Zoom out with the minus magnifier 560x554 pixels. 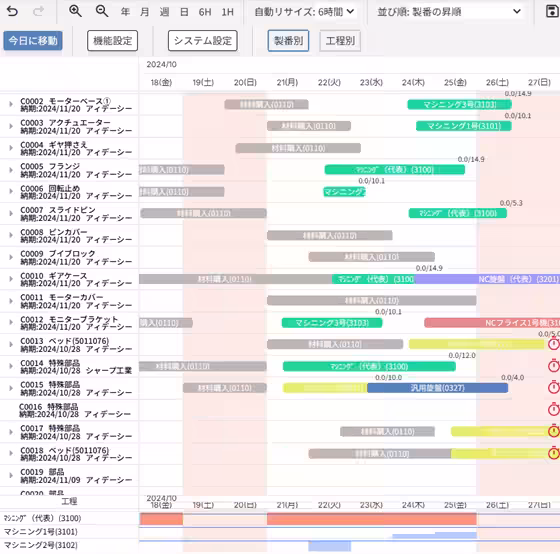pyautogui.click(x=102, y=11)
